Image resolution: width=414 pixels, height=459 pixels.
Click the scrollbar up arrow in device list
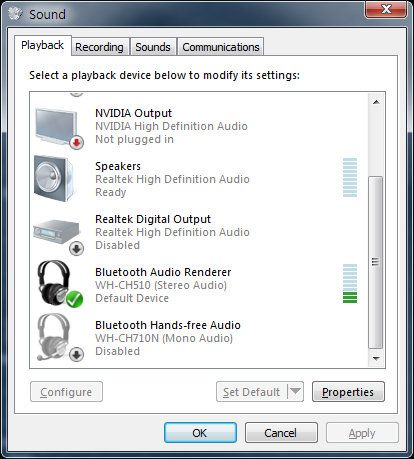click(376, 102)
